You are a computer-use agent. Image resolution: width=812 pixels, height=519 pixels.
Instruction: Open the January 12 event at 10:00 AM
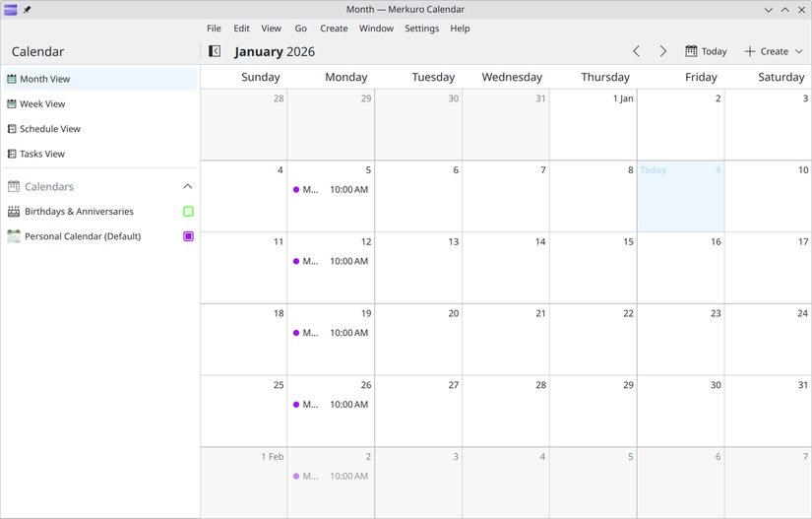click(331, 261)
